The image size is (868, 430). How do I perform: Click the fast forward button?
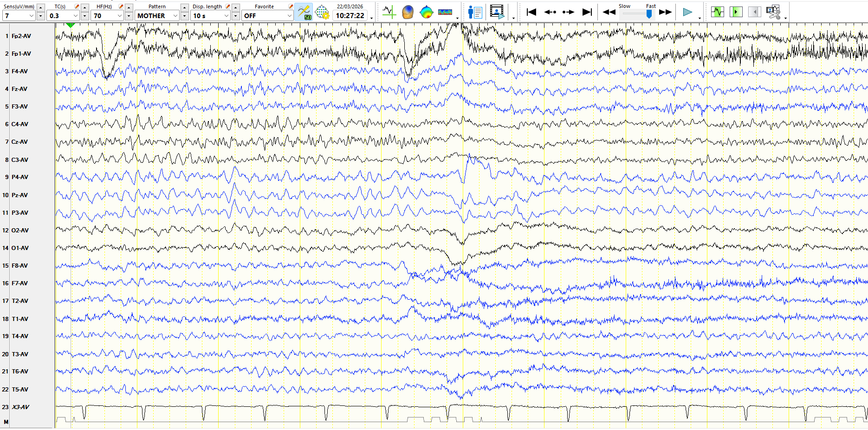tap(665, 12)
